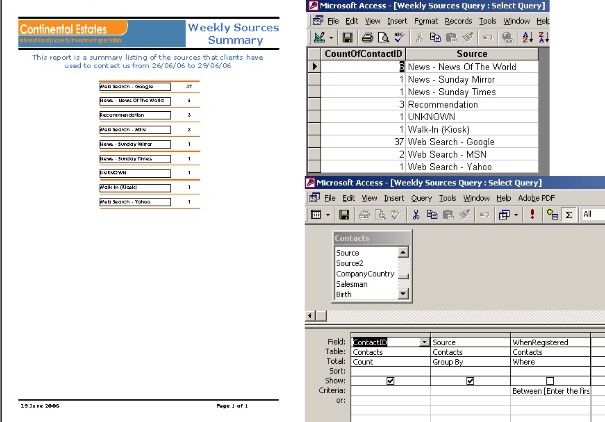This screenshot has width=605, height=422.
Task: Select Source field in Contacts table list
Action: 347,253
